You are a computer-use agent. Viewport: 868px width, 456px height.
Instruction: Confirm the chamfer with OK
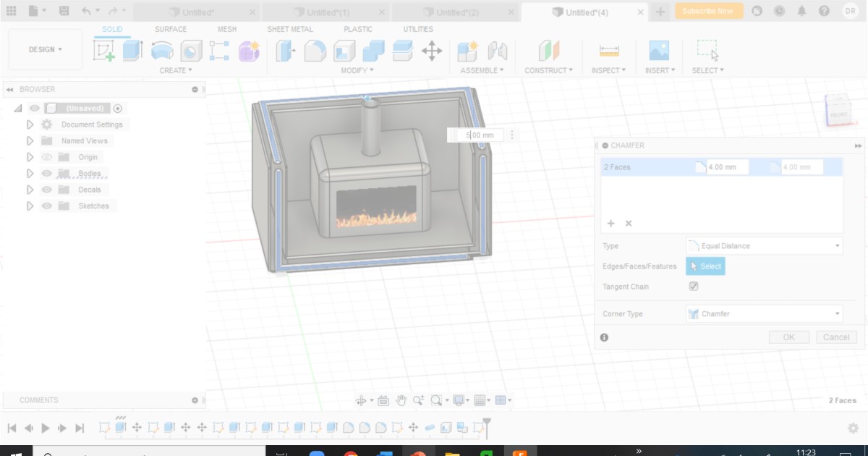tap(788, 337)
